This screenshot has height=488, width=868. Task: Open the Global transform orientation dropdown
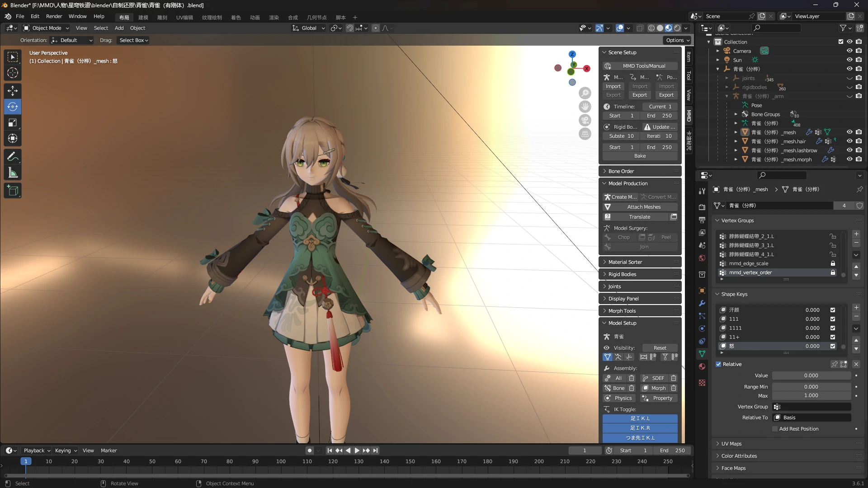[x=309, y=28]
